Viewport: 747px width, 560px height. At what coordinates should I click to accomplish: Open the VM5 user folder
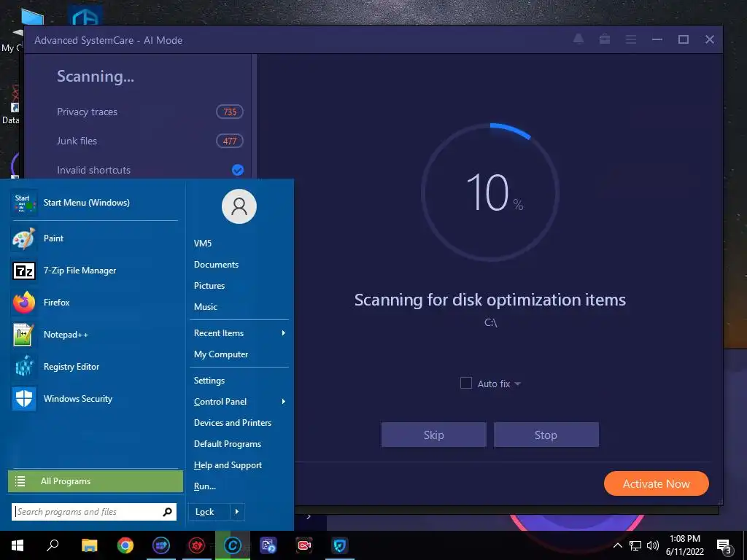[203, 244]
